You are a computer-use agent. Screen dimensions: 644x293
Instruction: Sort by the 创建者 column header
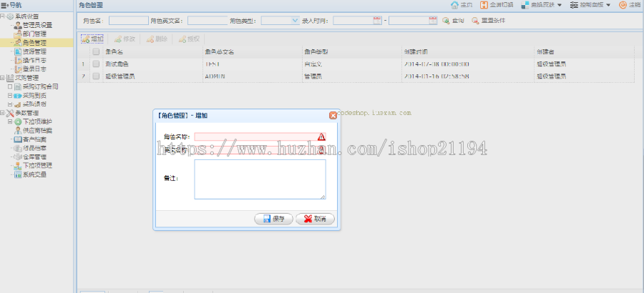point(584,51)
